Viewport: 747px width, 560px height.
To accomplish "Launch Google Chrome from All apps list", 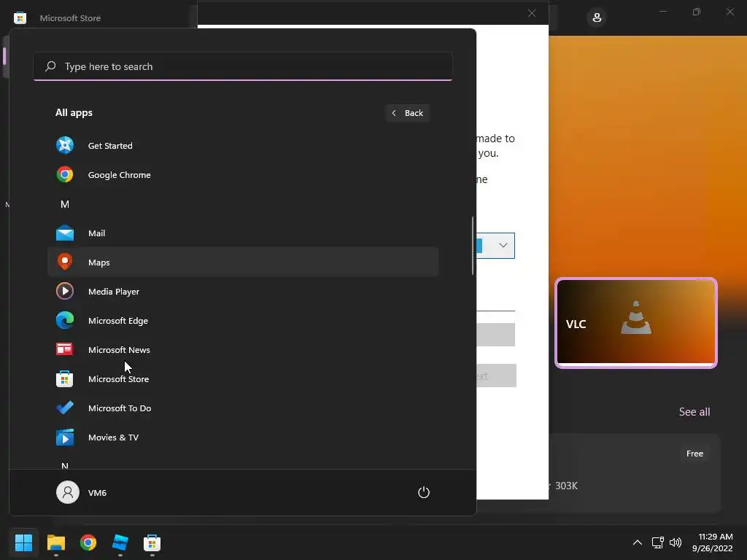I will [243, 175].
